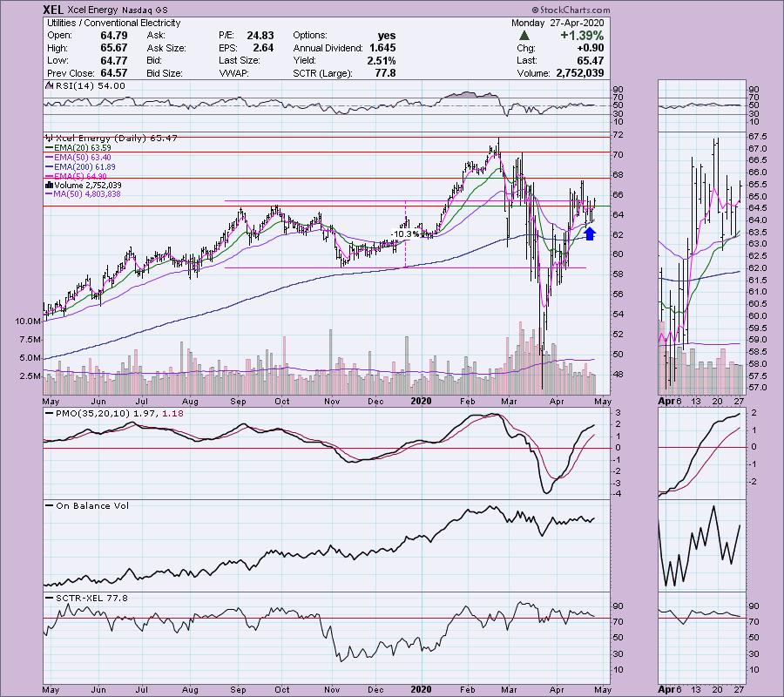
Task: Click the Last Size label
Action: [239, 60]
